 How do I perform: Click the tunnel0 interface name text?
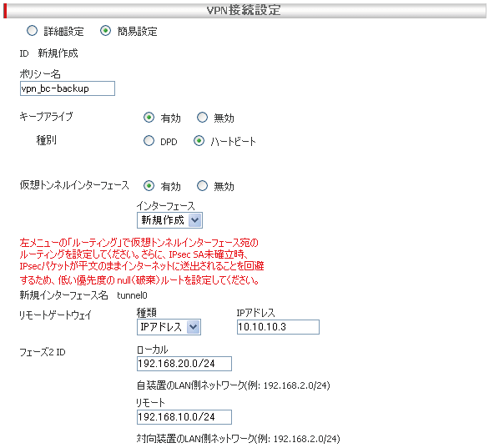tap(132, 295)
